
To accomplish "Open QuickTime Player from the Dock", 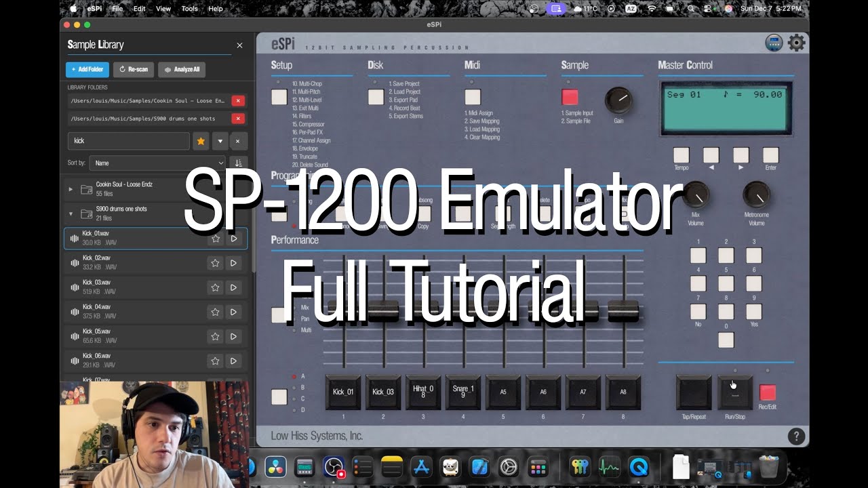I will click(638, 466).
